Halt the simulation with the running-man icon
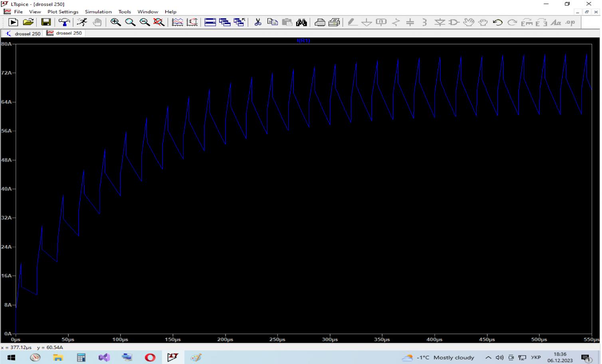The height and width of the screenshot is (364, 602). pos(82,22)
